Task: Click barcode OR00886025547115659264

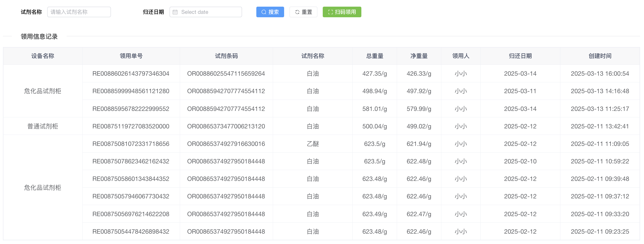Action: pos(226,74)
